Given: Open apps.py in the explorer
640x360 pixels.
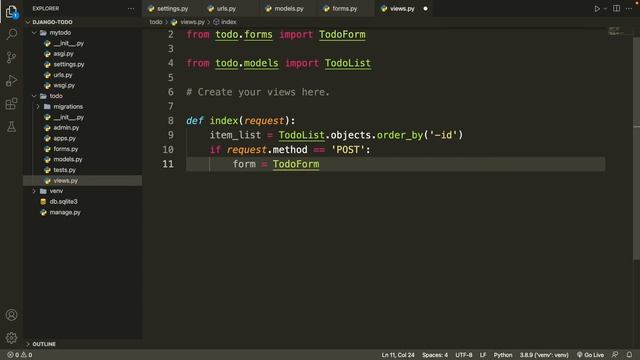Looking at the screenshot, I should (64, 138).
